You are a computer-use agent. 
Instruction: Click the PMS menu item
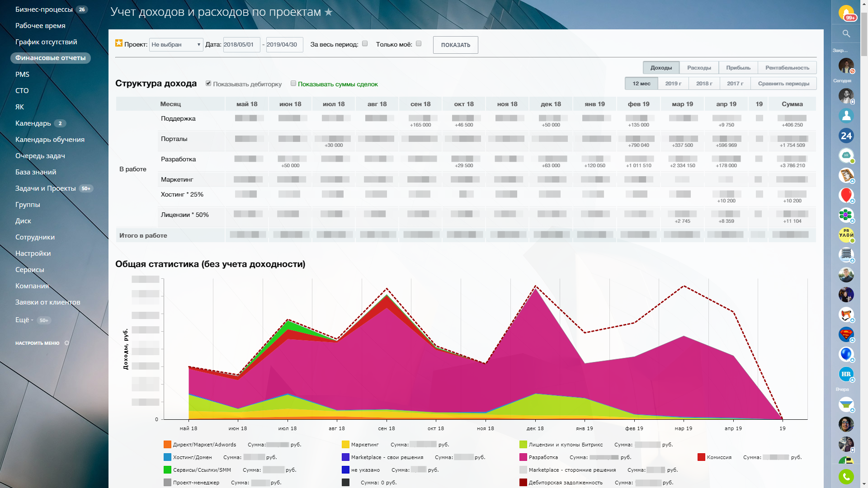(x=22, y=75)
